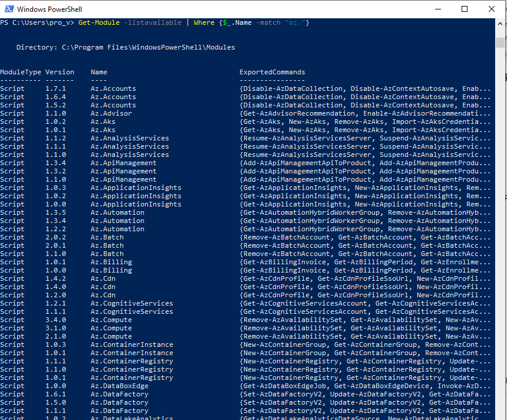This screenshot has height=420, width=507.
Task: Click the PowerShell icon in title bar
Action: pyautogui.click(x=8, y=9)
